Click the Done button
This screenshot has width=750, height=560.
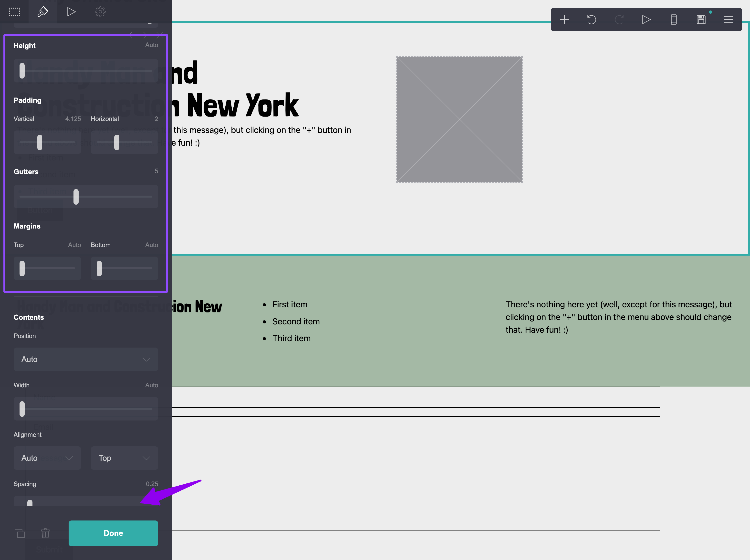(x=113, y=533)
